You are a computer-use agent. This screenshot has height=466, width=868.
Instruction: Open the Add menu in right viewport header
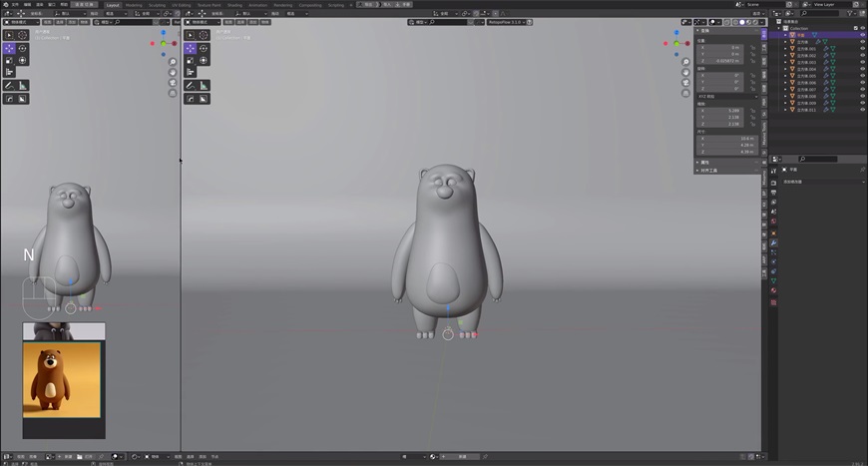pos(253,22)
